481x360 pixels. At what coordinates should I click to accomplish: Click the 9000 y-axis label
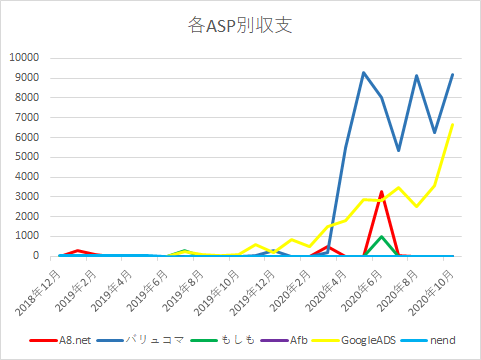tap(27, 78)
